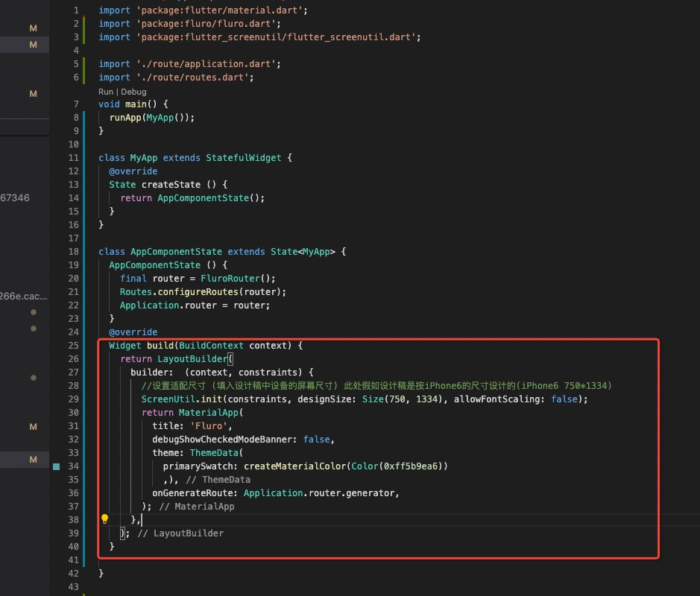The width and height of the screenshot is (700, 596).
Task: Click the 'M' badge on the highlighted sidebar row
Action: tap(33, 45)
